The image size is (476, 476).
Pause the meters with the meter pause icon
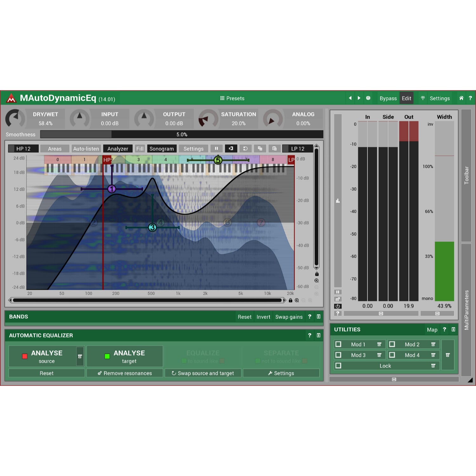coord(338,292)
